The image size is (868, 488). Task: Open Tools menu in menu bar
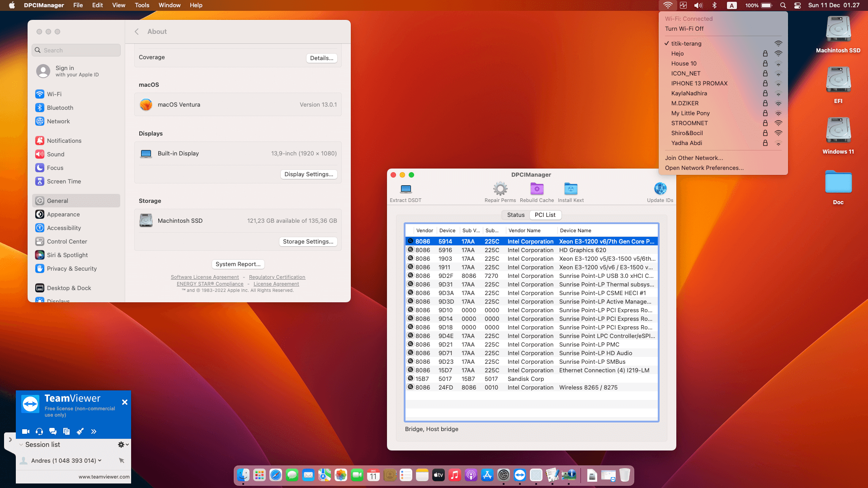point(142,5)
